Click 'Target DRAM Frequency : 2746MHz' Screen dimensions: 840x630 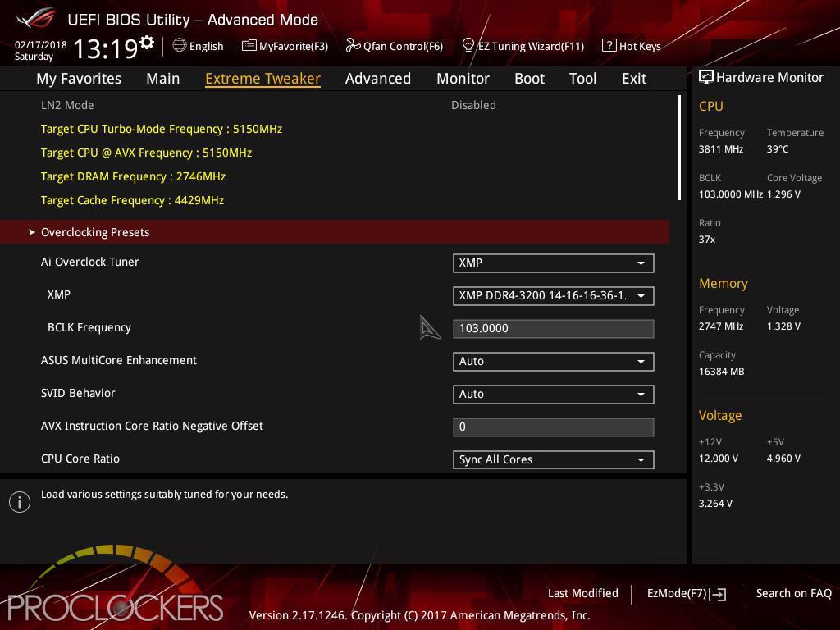(x=133, y=176)
